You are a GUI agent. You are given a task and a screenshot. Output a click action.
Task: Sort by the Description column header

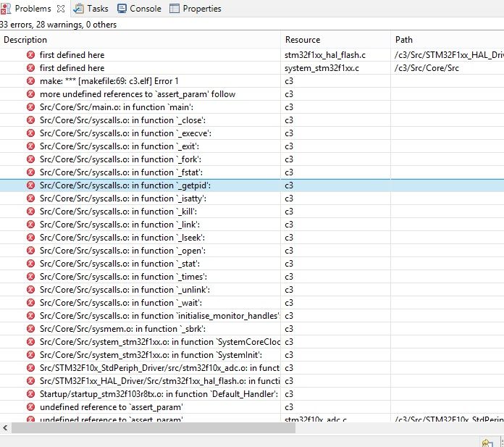tap(25, 40)
